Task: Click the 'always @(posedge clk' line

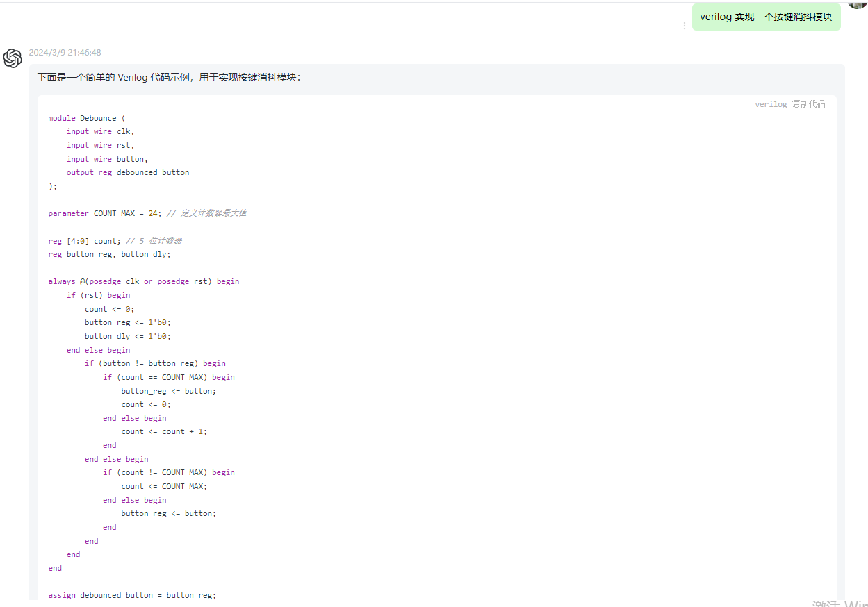Action: pyautogui.click(x=143, y=281)
